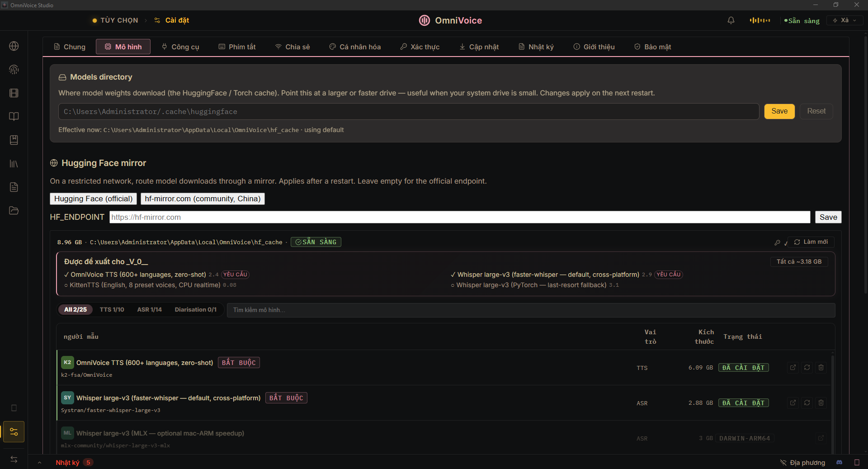Delete faster-whisper model with trash icon
This screenshot has width=868, height=469.
pos(821,403)
